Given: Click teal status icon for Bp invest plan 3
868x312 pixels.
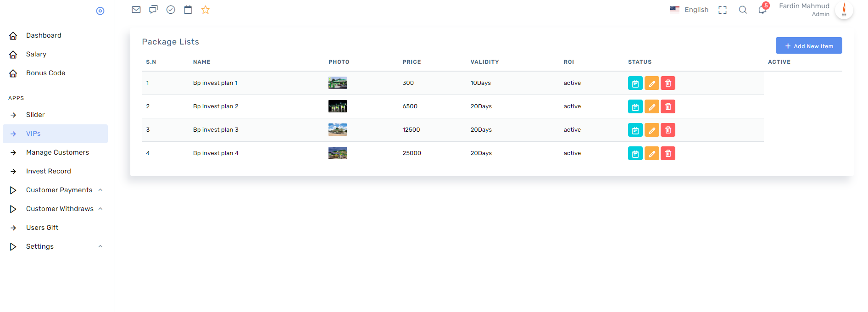Looking at the screenshot, I should pyautogui.click(x=635, y=130).
